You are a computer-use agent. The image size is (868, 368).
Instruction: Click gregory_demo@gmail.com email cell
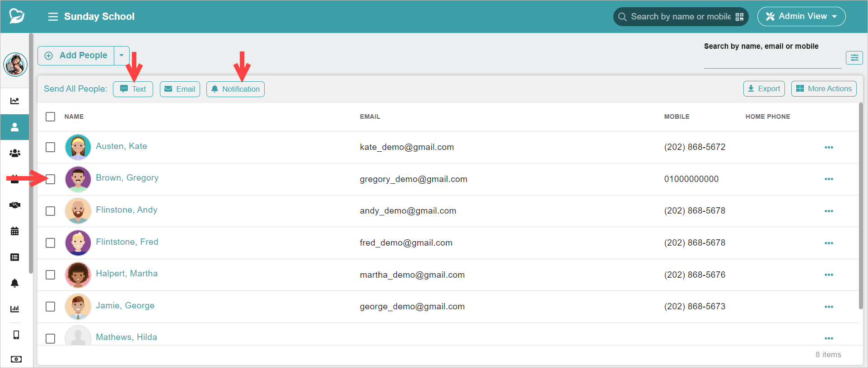(x=414, y=179)
